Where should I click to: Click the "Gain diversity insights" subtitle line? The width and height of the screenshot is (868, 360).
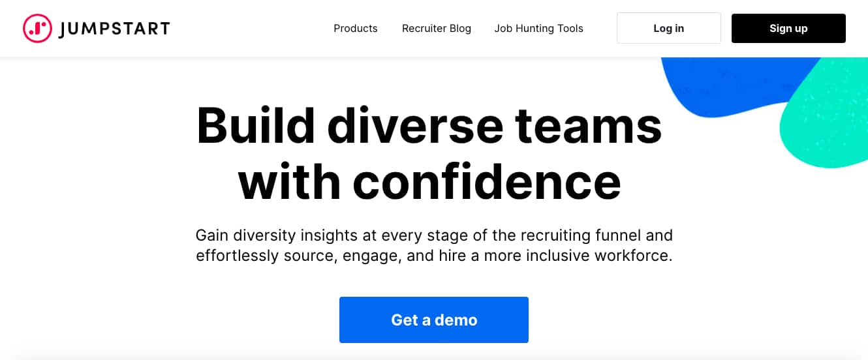[x=434, y=235]
